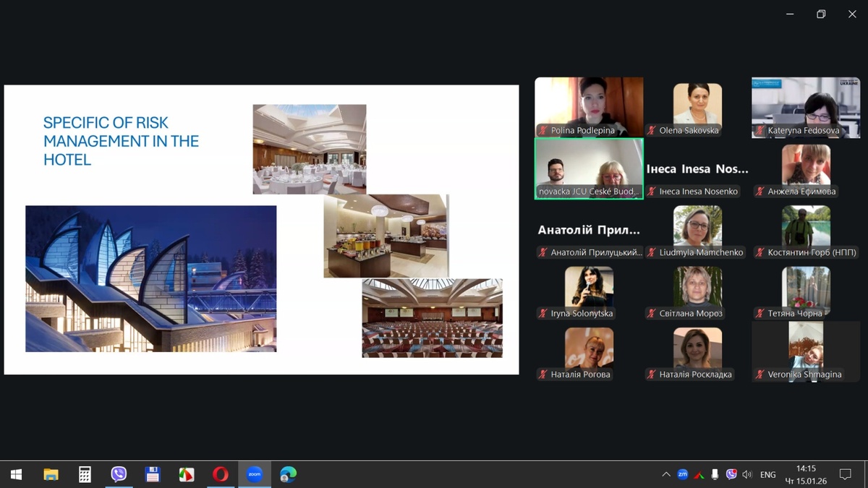
Task: Expand the hidden system tray icons
Action: click(x=665, y=474)
